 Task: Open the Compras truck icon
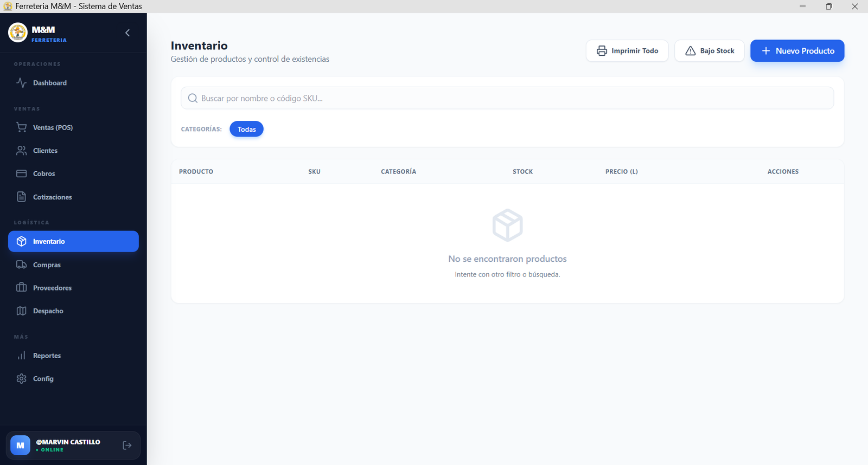coord(21,264)
